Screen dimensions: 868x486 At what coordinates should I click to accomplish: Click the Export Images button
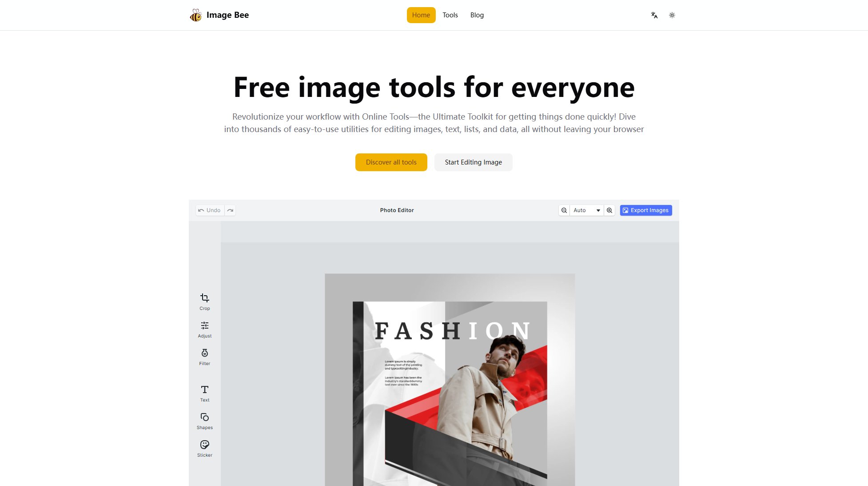click(x=645, y=210)
